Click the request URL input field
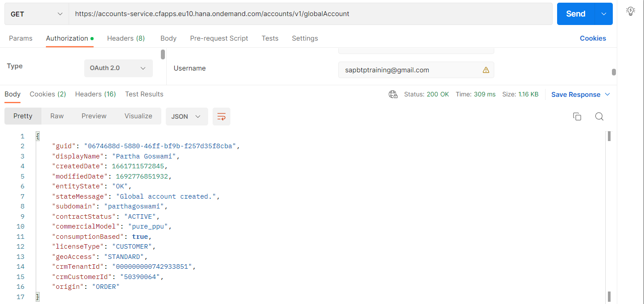Image resolution: width=644 pixels, height=304 pixels. coord(310,14)
